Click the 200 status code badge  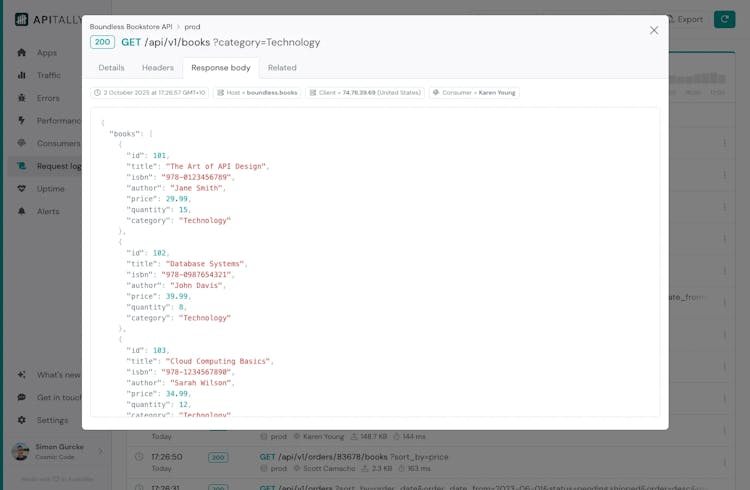[102, 43]
